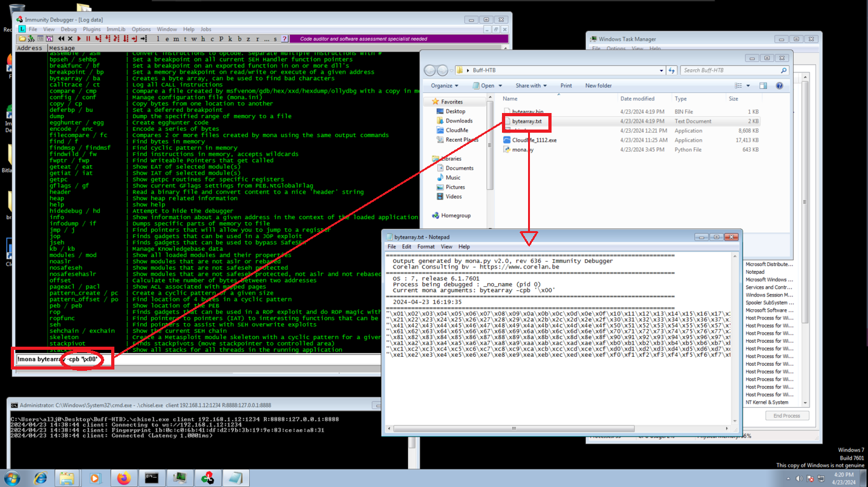This screenshot has height=487, width=868.
Task: Click purple 'Code auditor' banner in Immunity Debugger
Action: tap(400, 39)
